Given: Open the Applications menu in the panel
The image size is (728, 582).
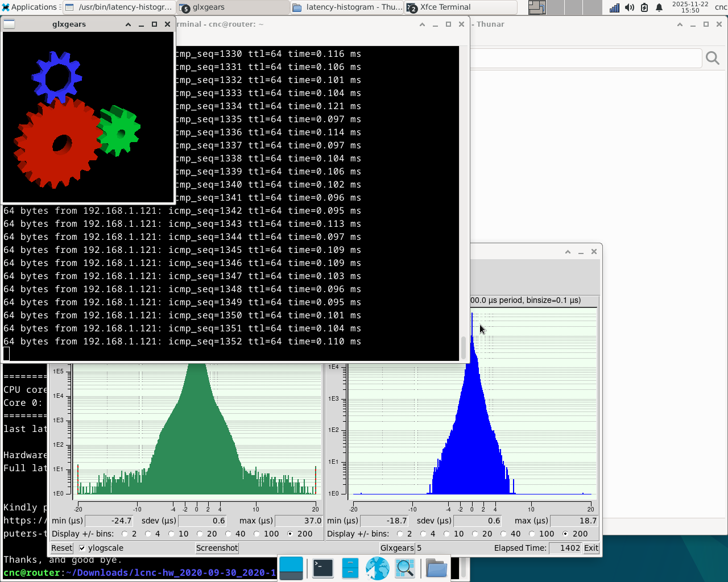Looking at the screenshot, I should pyautogui.click(x=30, y=7).
